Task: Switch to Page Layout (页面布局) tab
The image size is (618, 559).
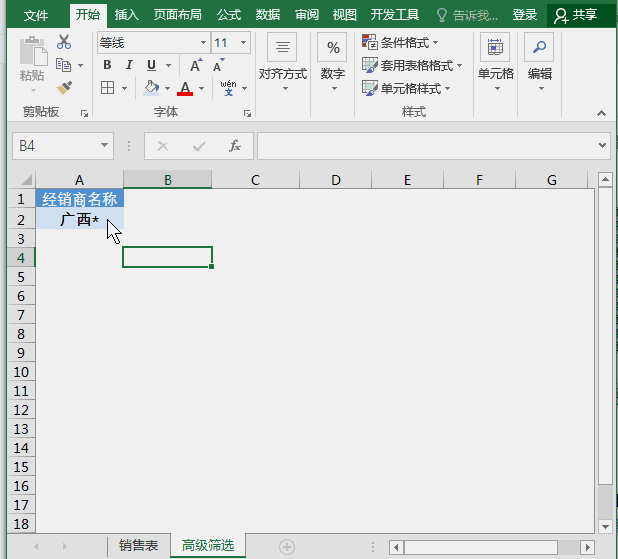Action: [177, 15]
